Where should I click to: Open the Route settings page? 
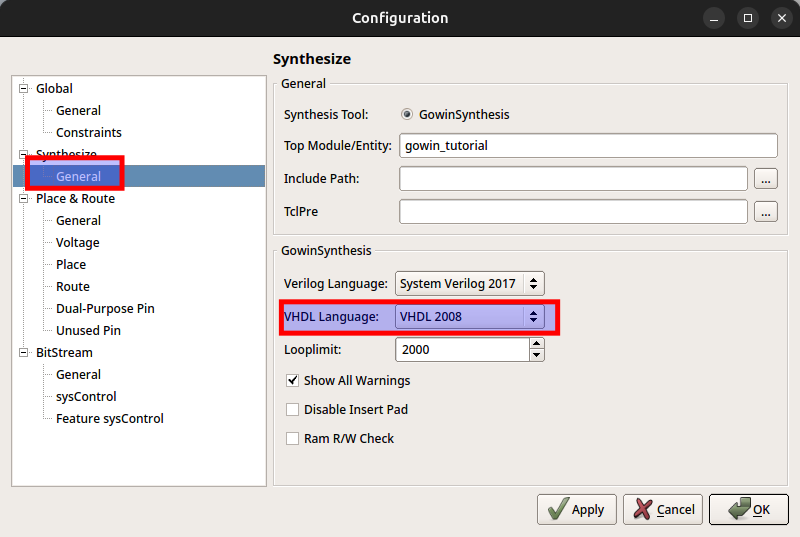(72, 287)
